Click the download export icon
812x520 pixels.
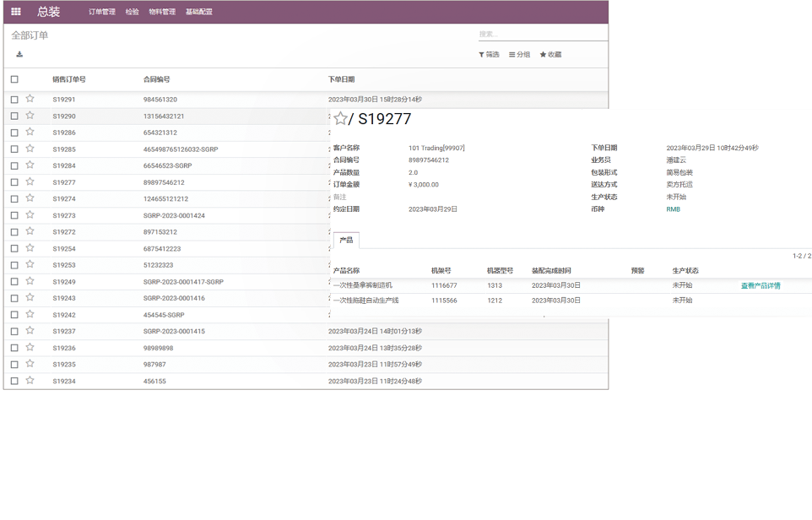coord(19,55)
